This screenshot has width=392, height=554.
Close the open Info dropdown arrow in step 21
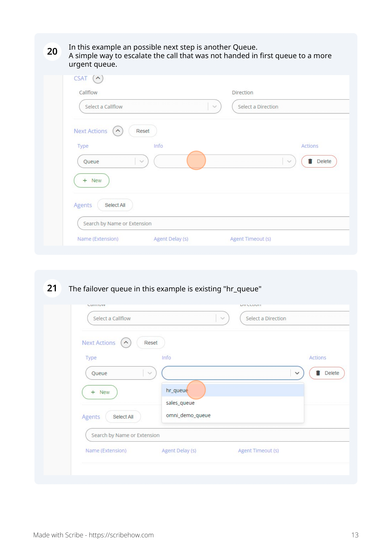click(x=297, y=373)
